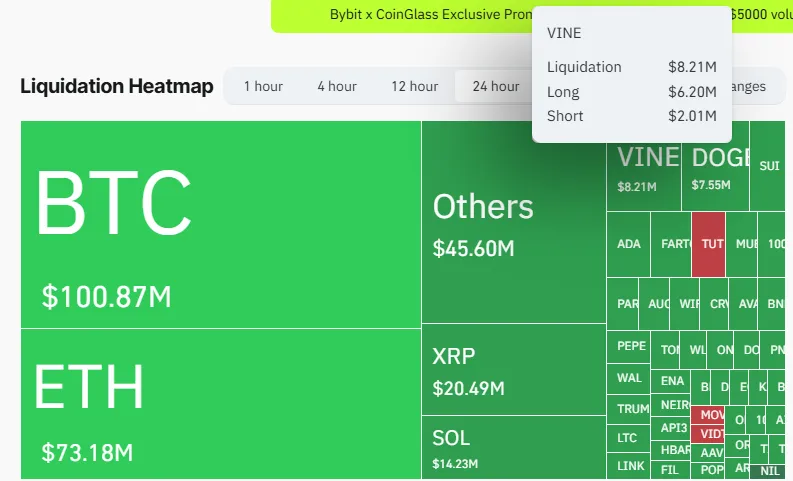The height and width of the screenshot is (481, 793).
Task: Click the red TUT tile
Action: [x=708, y=244]
